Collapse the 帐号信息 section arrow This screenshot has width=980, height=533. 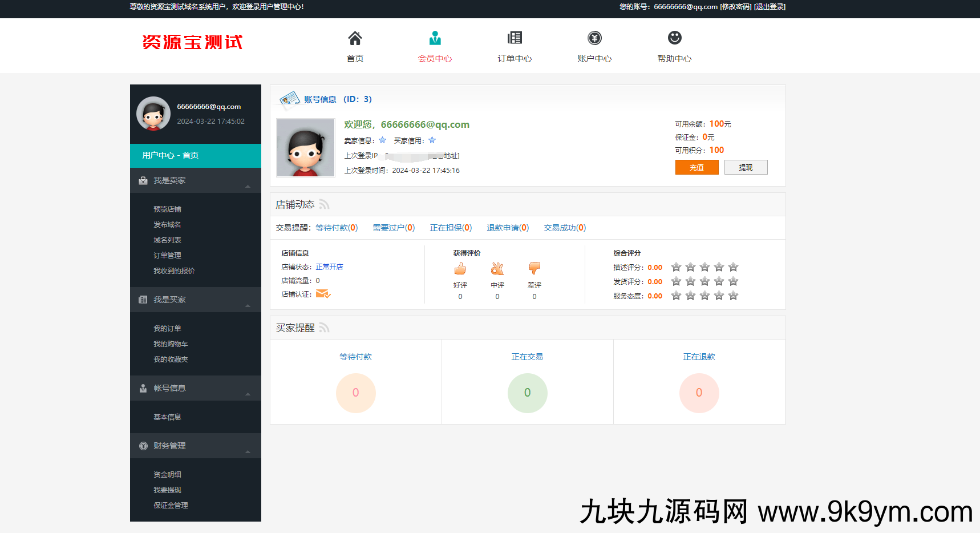(x=248, y=394)
